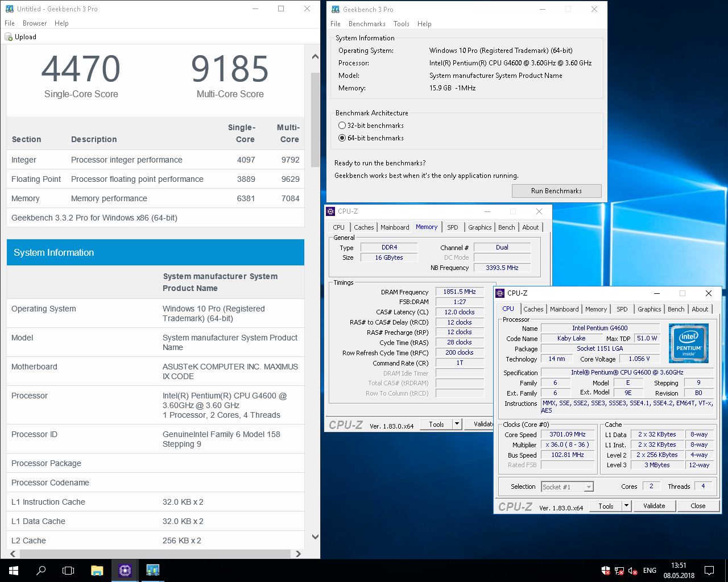Click the Graphics tab in the CPU-Z Memory window

pyautogui.click(x=480, y=227)
